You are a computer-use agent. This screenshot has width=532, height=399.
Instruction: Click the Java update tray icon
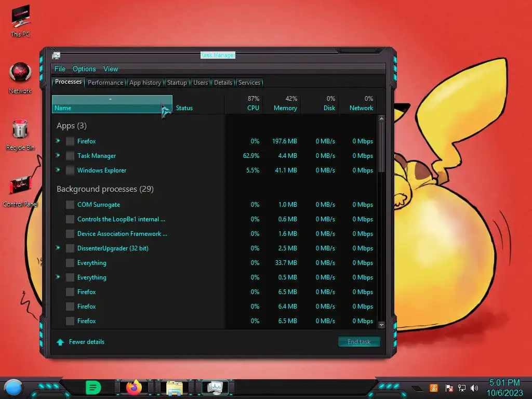[434, 388]
